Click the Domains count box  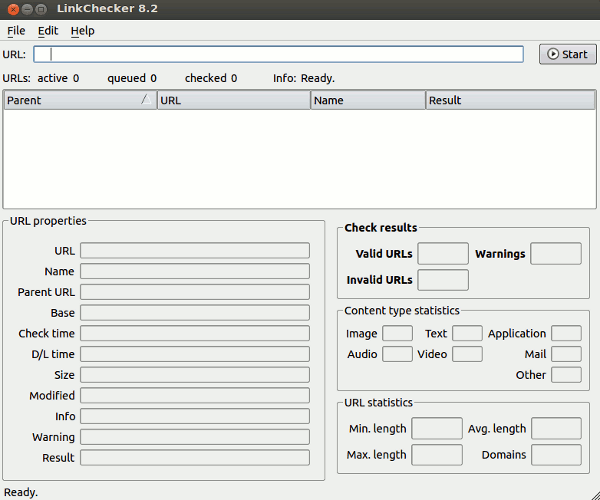click(556, 455)
